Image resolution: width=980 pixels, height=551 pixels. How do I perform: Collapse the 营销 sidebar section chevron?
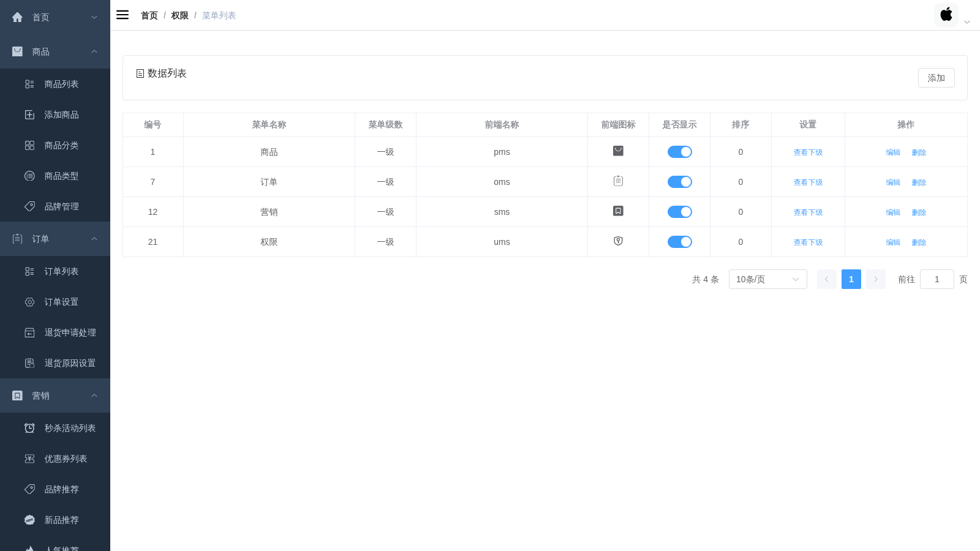click(x=94, y=395)
